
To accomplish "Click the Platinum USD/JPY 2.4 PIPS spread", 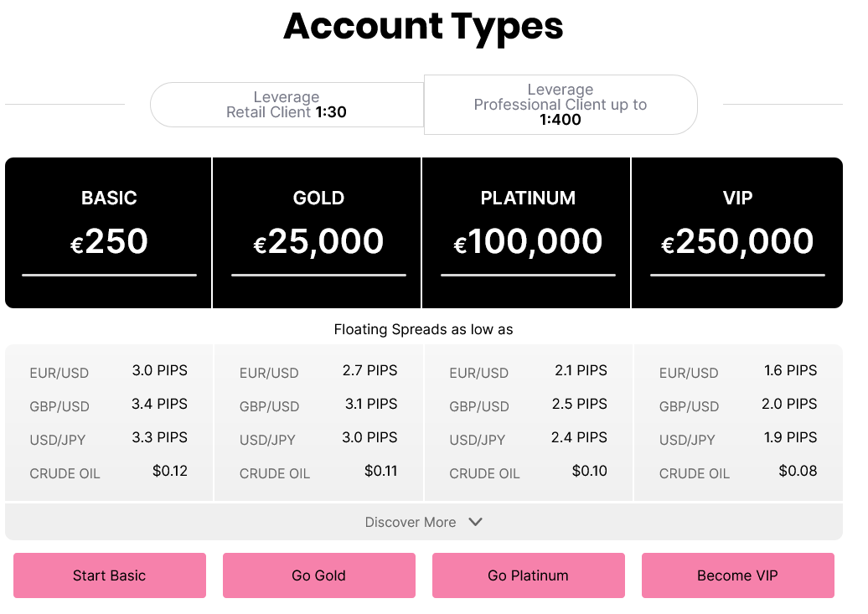I will pos(579,437).
